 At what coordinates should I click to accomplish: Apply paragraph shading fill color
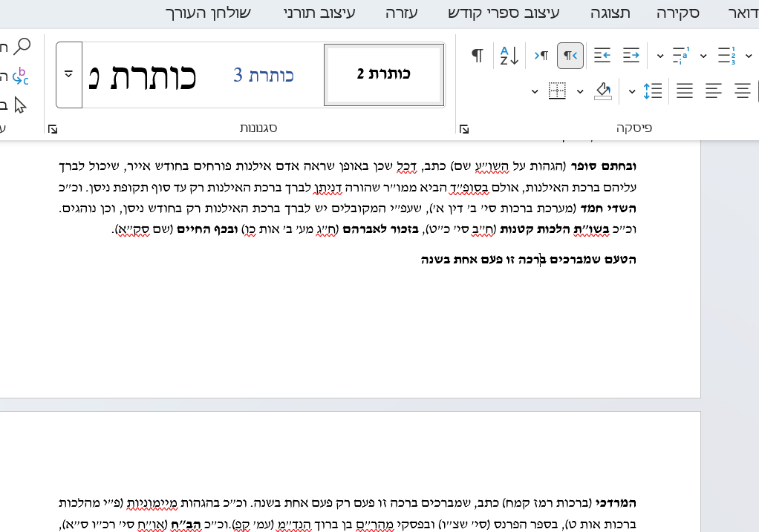tap(603, 91)
